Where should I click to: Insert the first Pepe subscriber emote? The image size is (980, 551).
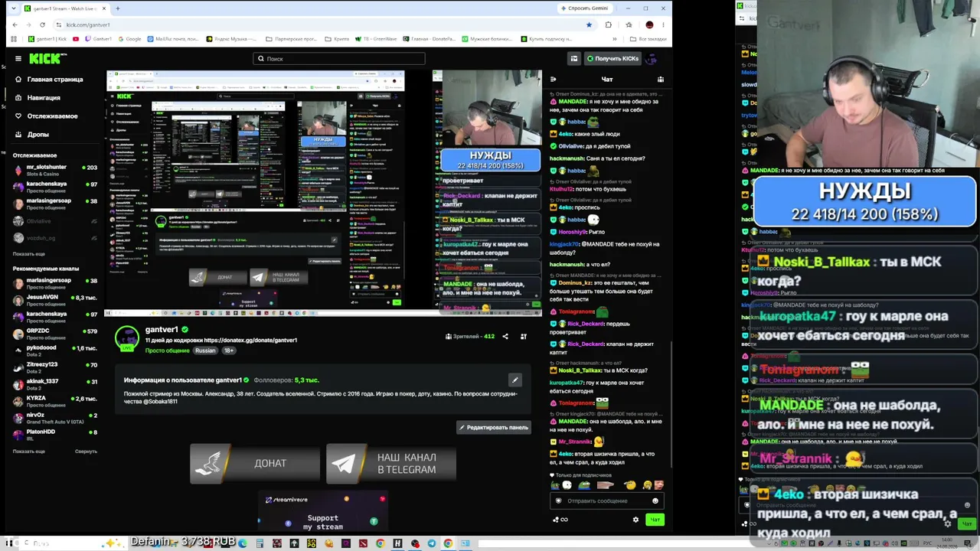[555, 485]
